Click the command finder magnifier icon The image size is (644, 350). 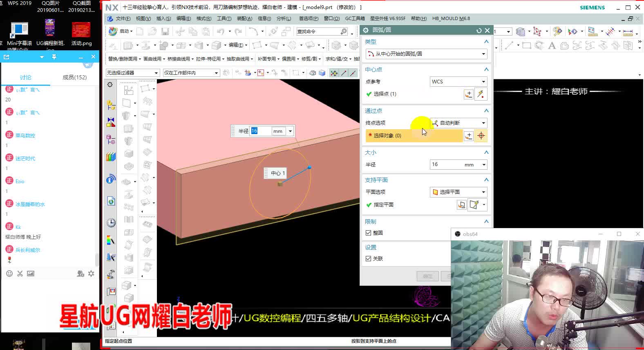344,31
